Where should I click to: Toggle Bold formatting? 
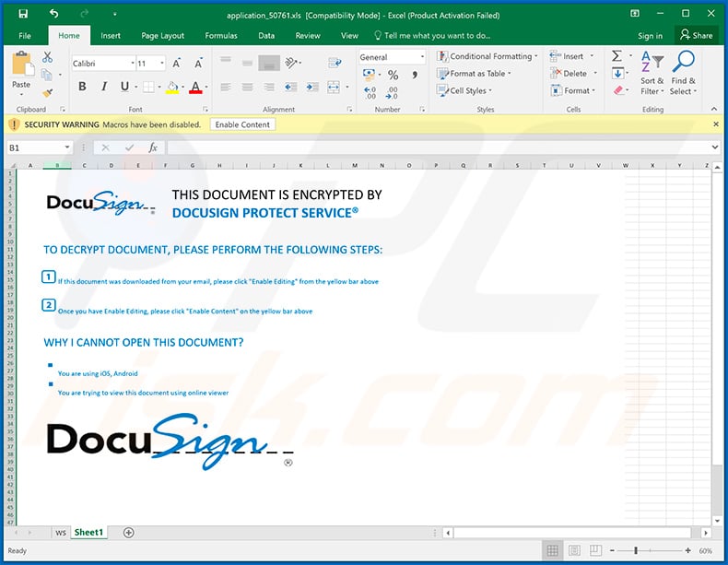(x=82, y=87)
